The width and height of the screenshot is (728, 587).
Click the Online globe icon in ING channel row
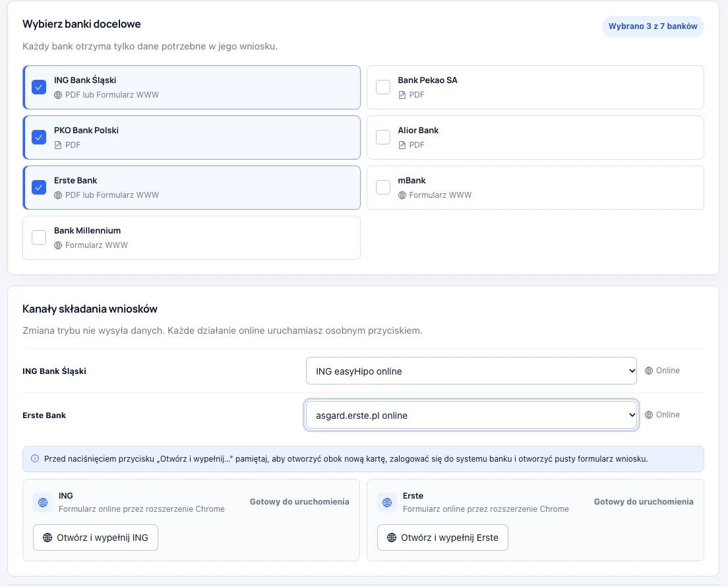(649, 371)
